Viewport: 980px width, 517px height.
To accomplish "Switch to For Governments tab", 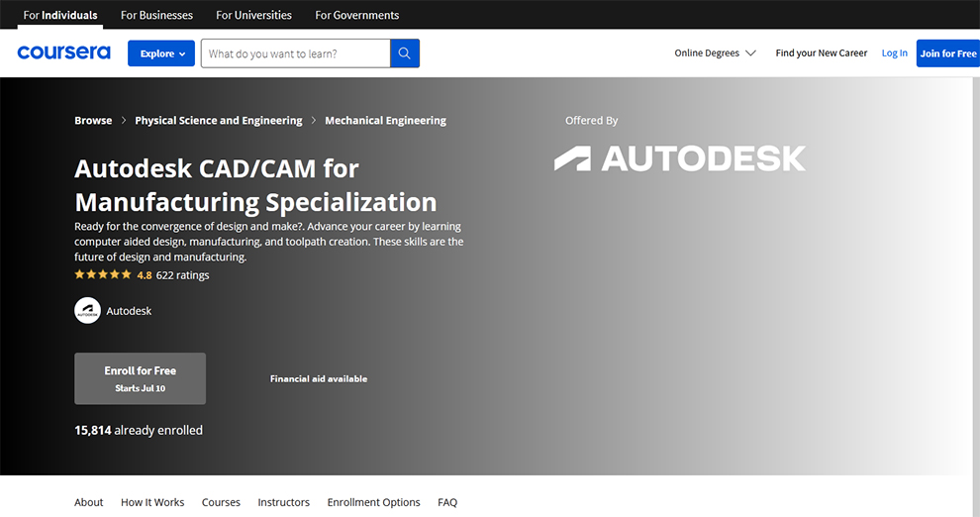I will tap(357, 15).
